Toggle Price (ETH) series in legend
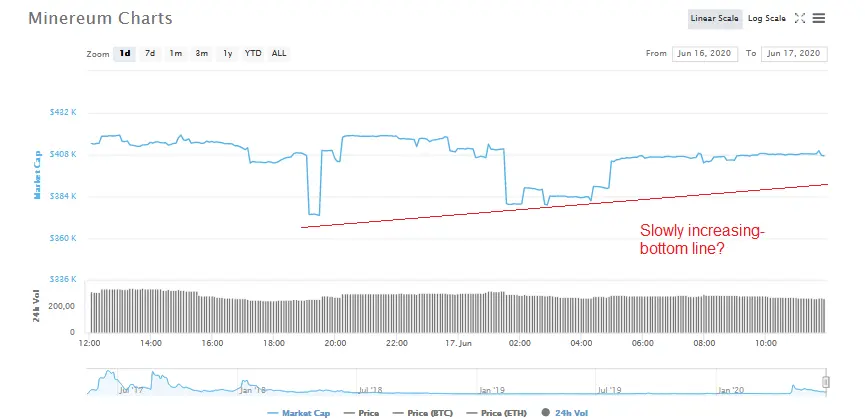 click(x=496, y=412)
